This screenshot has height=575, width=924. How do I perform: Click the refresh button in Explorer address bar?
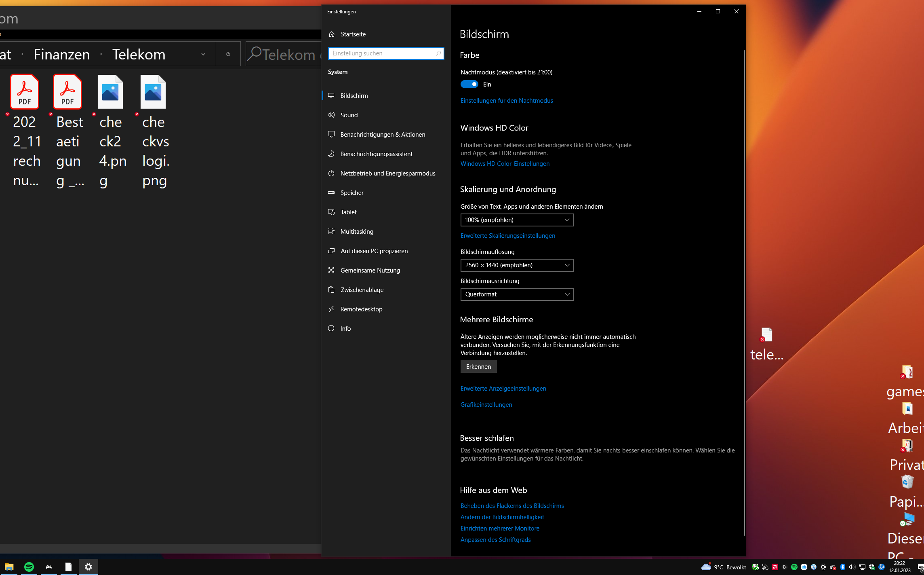click(x=228, y=54)
